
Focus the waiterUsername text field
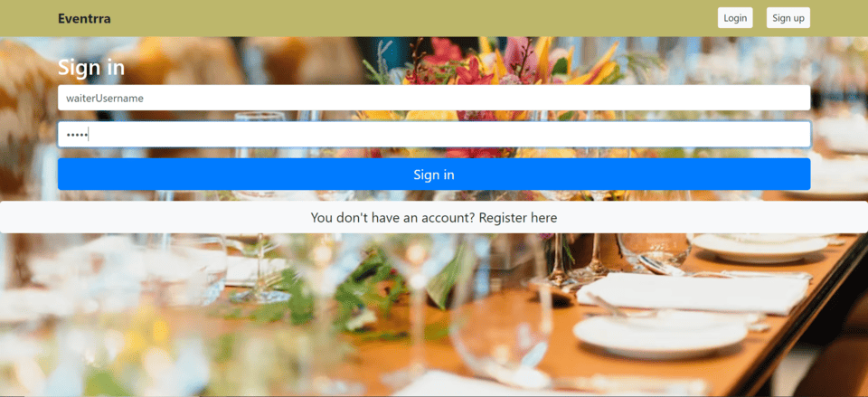434,98
